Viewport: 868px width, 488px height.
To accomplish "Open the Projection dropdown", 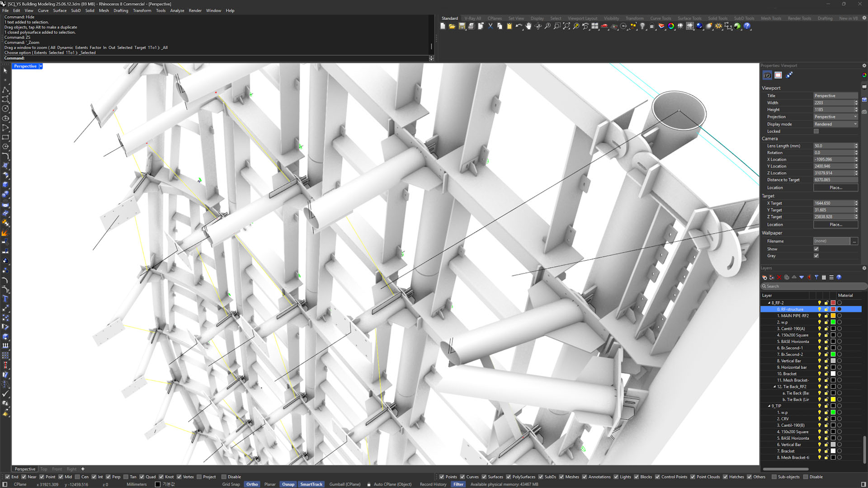I will pos(835,117).
